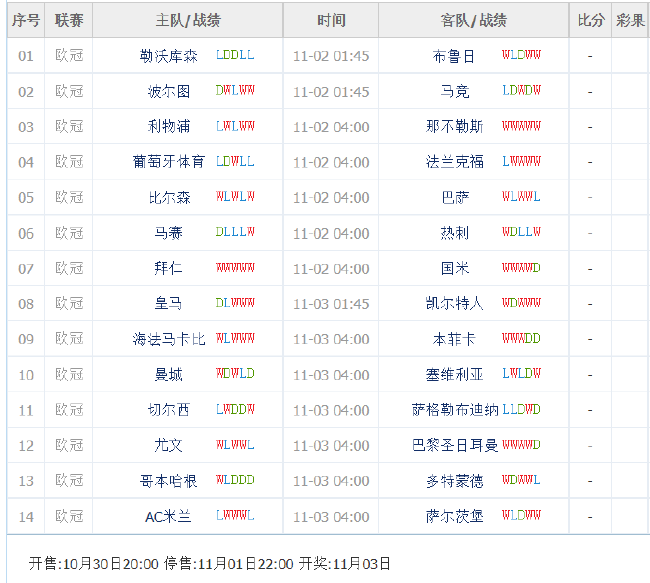
Task: Click row number 05
Action: coord(26,197)
